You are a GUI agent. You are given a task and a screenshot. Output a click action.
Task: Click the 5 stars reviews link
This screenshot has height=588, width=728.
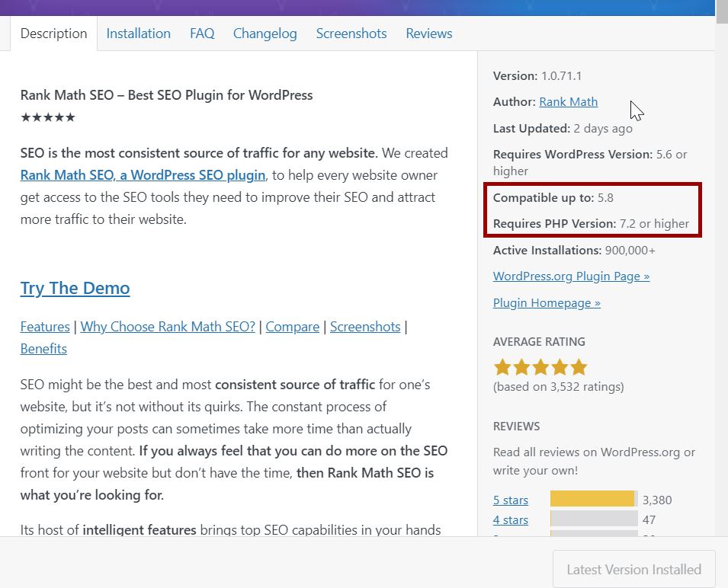click(510, 500)
